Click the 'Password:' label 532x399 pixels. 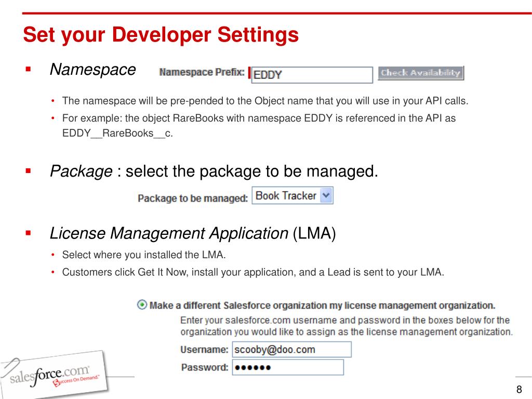(x=205, y=367)
